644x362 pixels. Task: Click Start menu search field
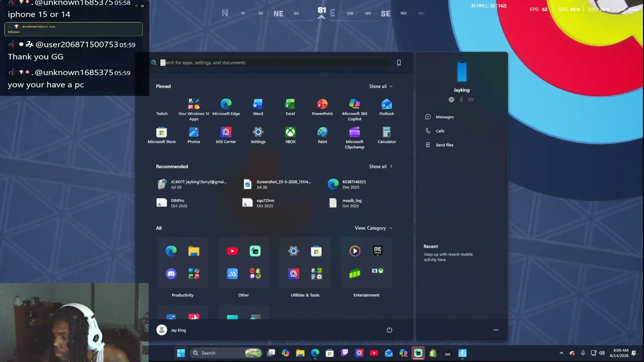(272, 63)
